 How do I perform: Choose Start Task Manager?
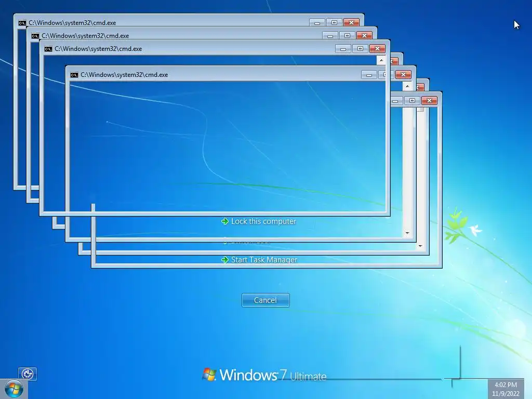(259, 260)
